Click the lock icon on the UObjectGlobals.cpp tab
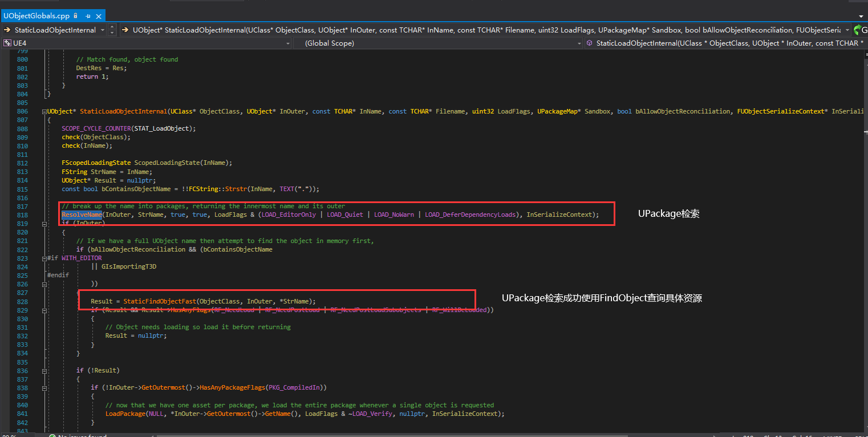Viewport: 868px width, 437px height. point(75,16)
